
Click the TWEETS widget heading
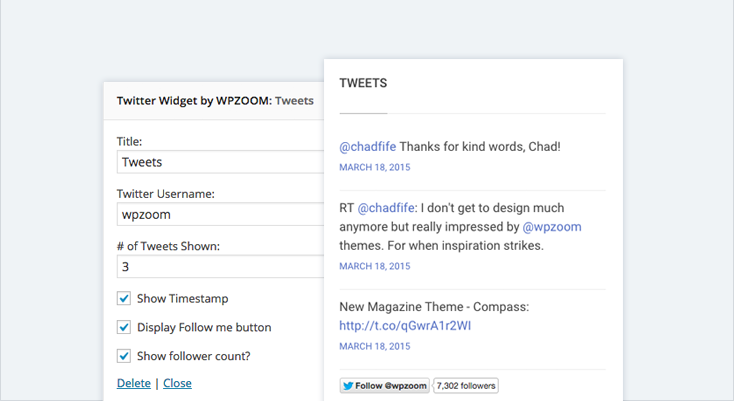click(363, 83)
